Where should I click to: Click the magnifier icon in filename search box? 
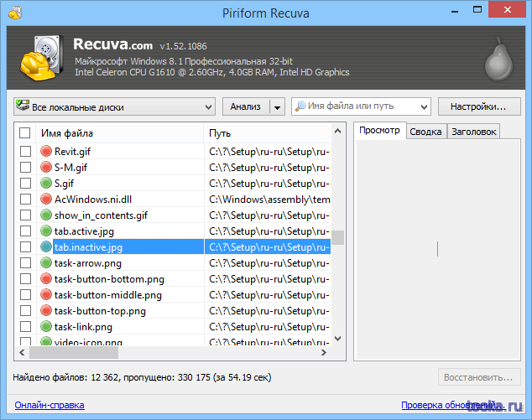pos(300,106)
